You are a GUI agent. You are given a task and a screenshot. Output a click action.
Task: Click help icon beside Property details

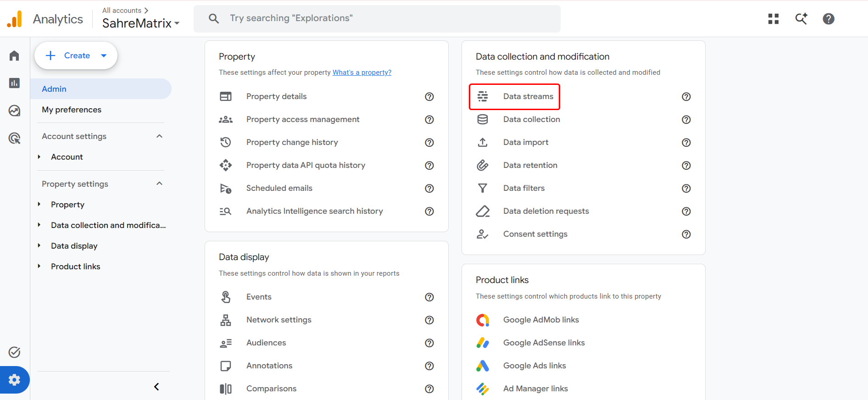[429, 96]
